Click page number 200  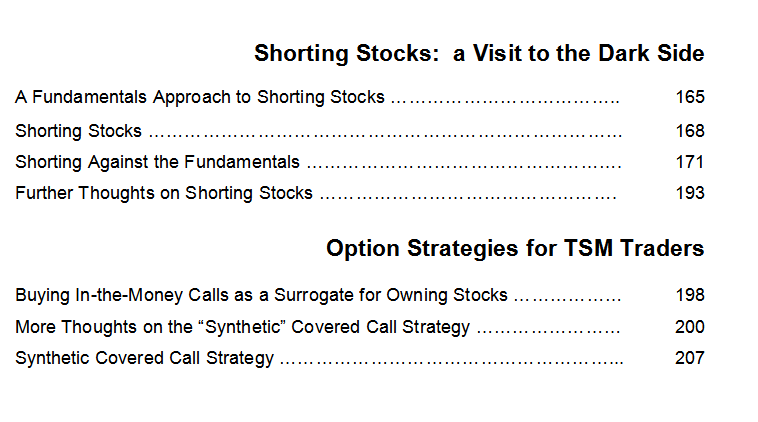pyautogui.click(x=690, y=327)
